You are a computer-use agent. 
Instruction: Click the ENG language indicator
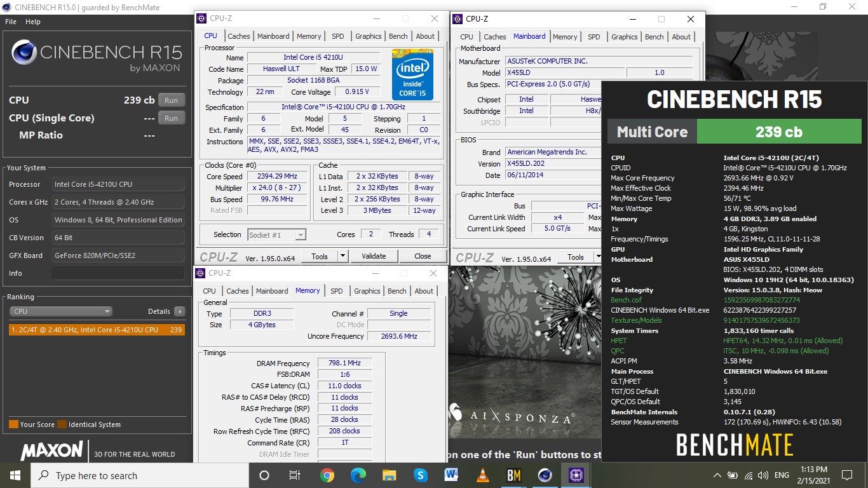(782, 475)
